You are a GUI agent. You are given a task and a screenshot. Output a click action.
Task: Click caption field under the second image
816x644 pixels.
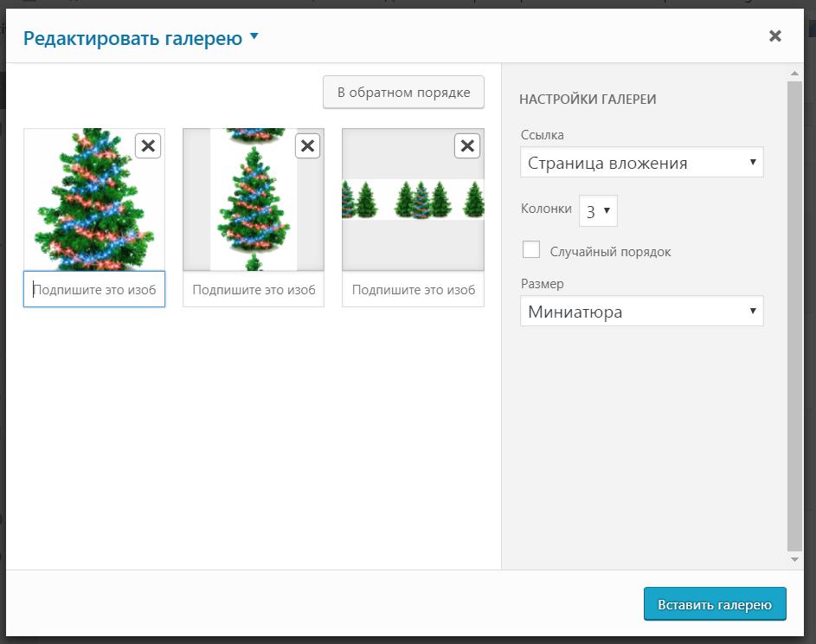point(254,290)
